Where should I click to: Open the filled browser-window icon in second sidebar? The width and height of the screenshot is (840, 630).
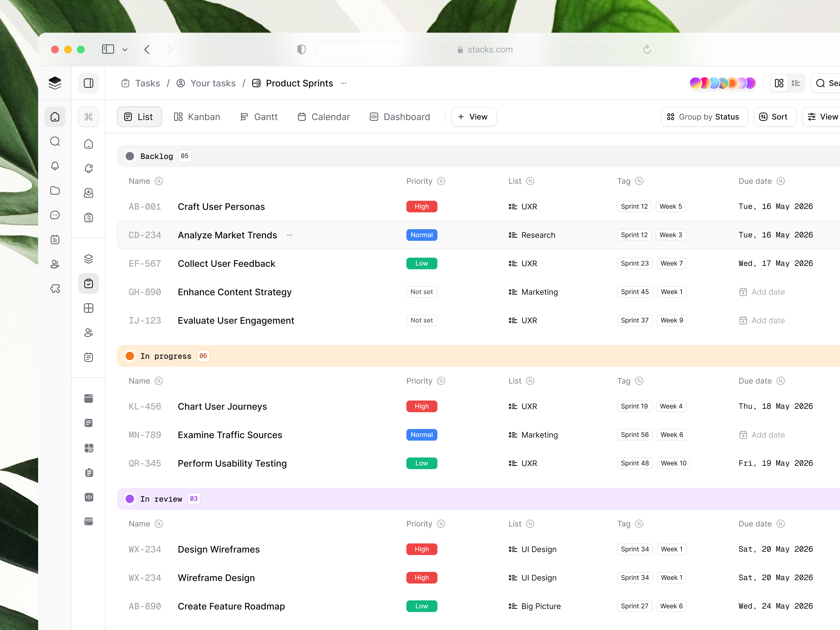[x=89, y=398]
